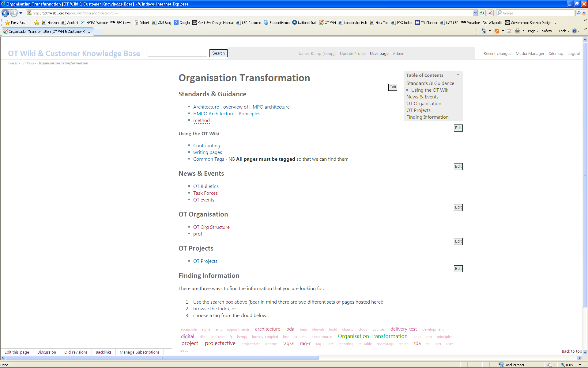Open the Horizon favorite
Image resolution: width=588 pixels, height=368 pixels.
pyautogui.click(x=50, y=23)
